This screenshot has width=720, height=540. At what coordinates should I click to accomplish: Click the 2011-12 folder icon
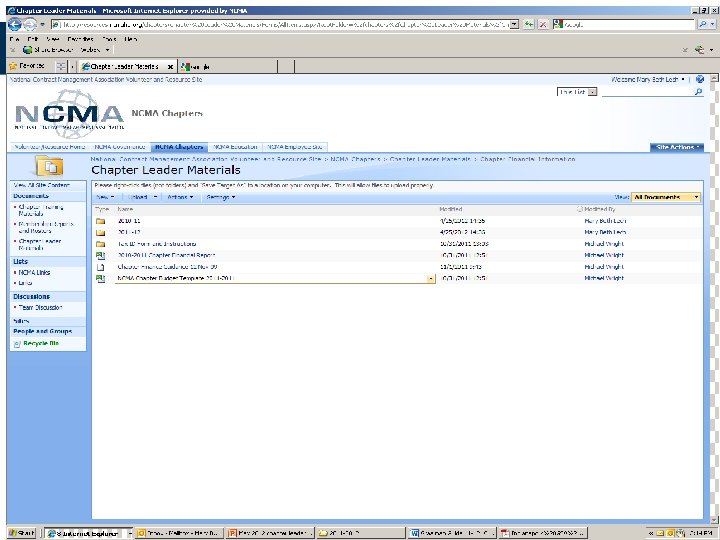(101, 232)
